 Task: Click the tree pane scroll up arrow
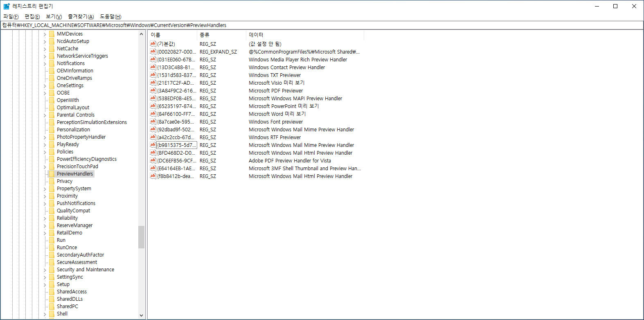tap(142, 34)
